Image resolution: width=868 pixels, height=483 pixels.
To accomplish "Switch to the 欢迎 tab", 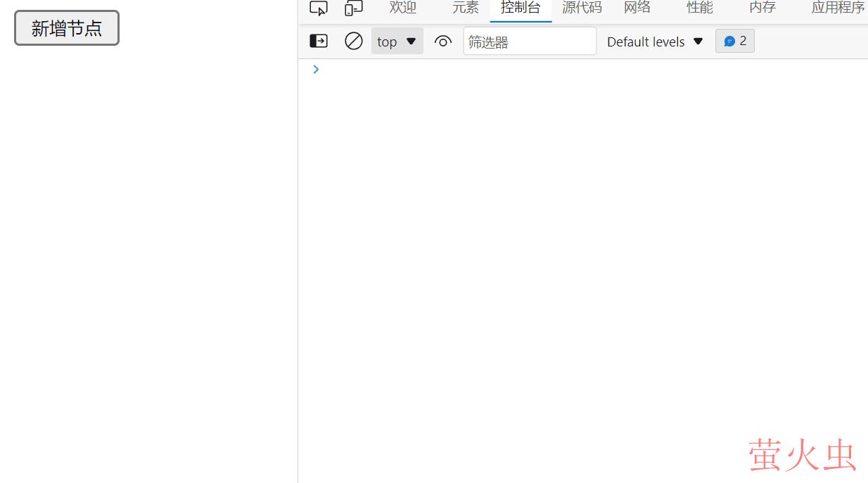I will click(x=403, y=8).
